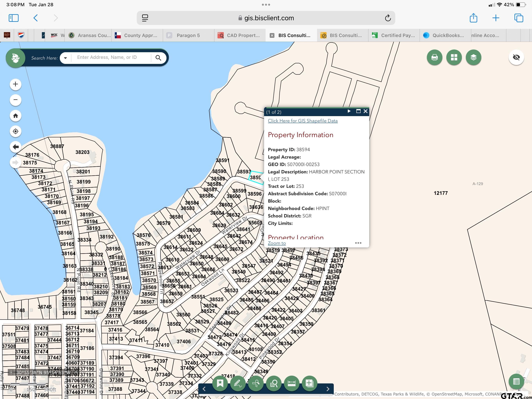Zoom out on the map
The height and width of the screenshot is (399, 532).
coord(15,100)
